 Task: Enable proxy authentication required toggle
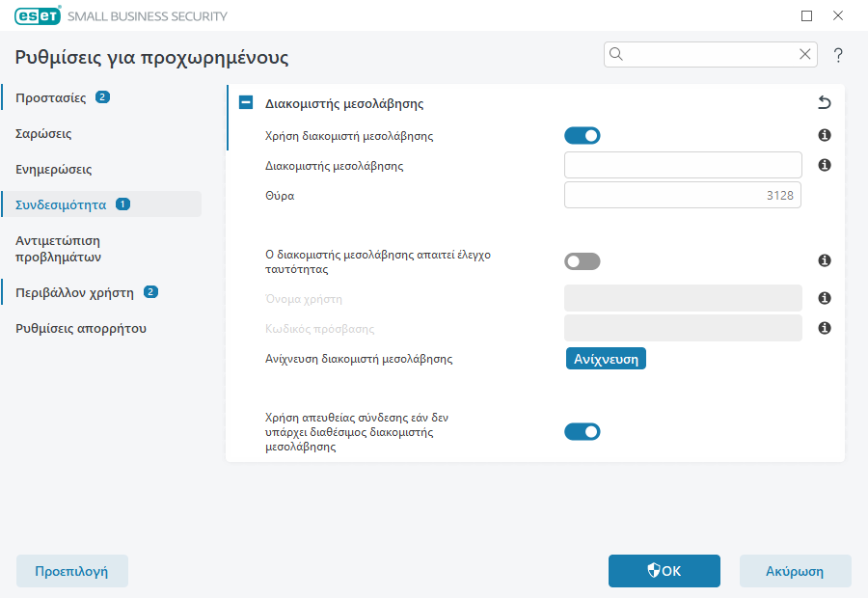point(583,261)
